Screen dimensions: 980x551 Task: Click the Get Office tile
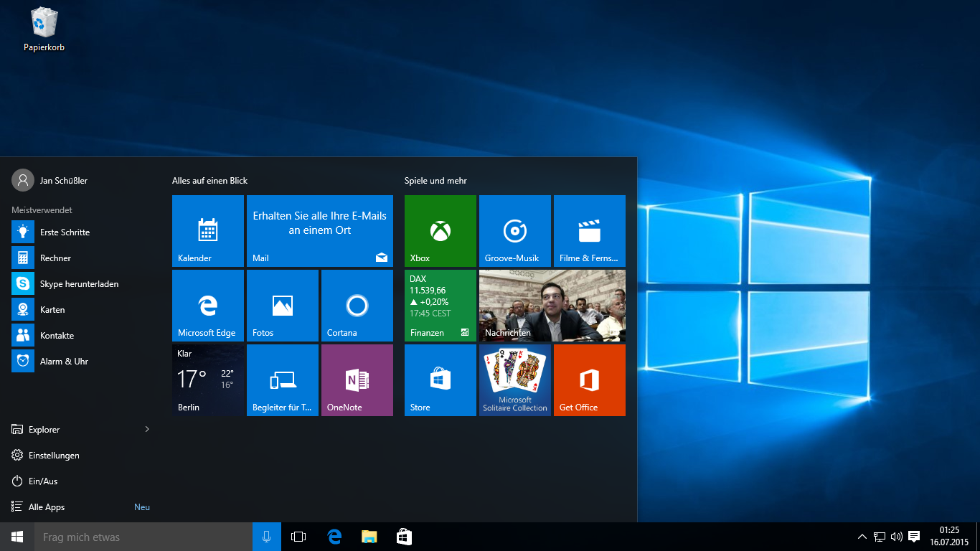pos(589,380)
